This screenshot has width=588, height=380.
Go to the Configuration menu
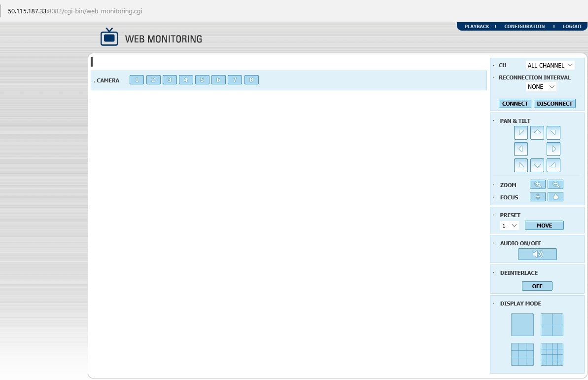[x=524, y=27]
